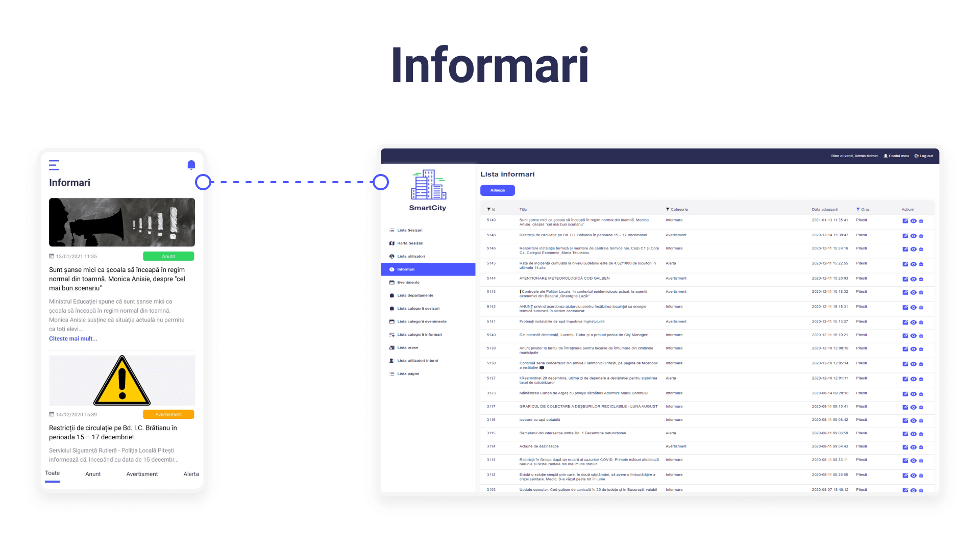The height and width of the screenshot is (551, 980).
Task: Show details via eye for row 5142
Action: [x=913, y=308]
